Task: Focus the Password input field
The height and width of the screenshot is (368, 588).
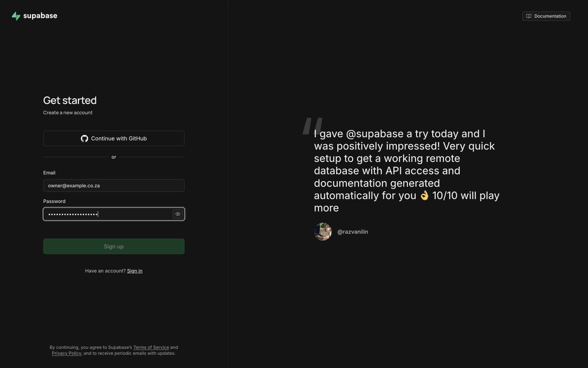Action: point(114,214)
